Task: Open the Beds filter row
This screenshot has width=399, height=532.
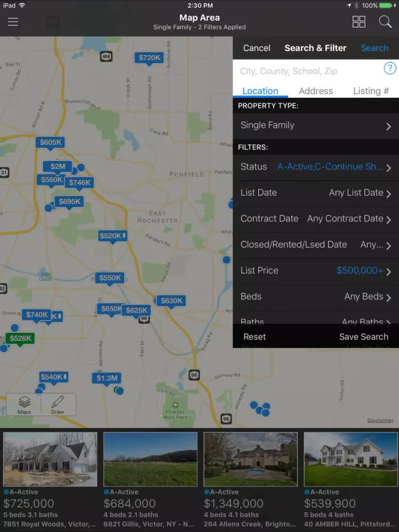Action: [315, 297]
